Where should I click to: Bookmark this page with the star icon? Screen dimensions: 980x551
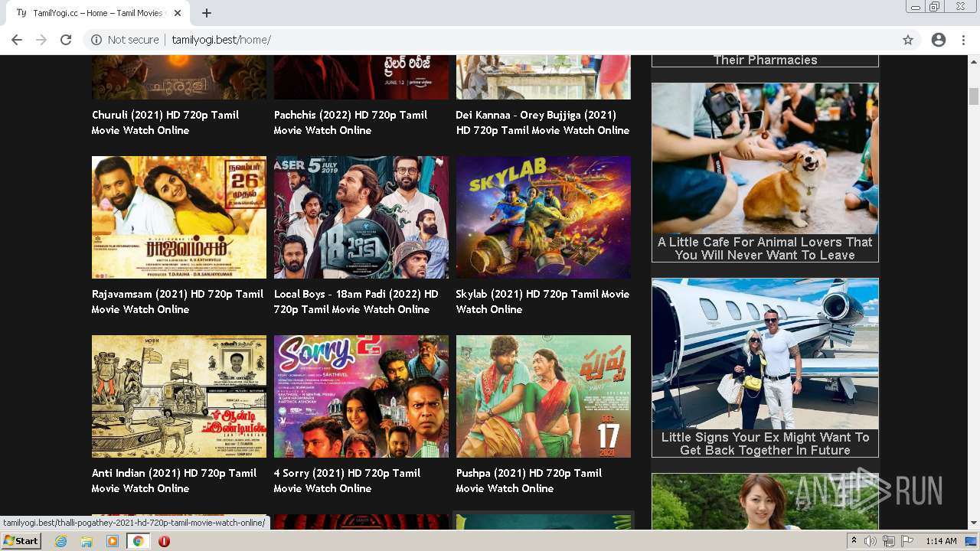coord(908,40)
